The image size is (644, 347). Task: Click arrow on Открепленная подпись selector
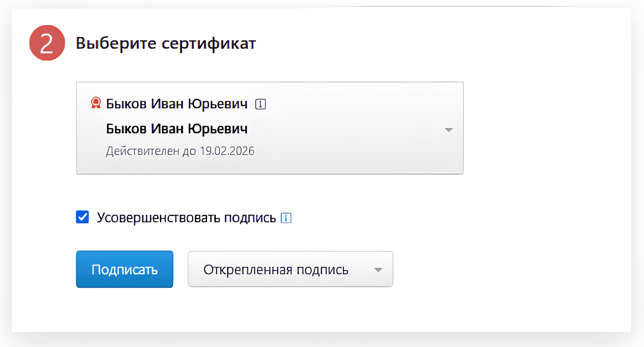click(378, 270)
